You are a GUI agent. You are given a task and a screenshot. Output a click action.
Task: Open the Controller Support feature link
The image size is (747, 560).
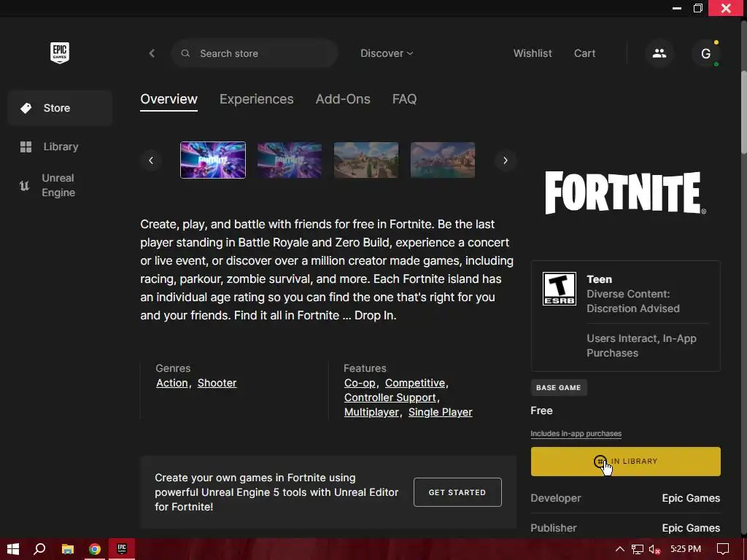[390, 397]
